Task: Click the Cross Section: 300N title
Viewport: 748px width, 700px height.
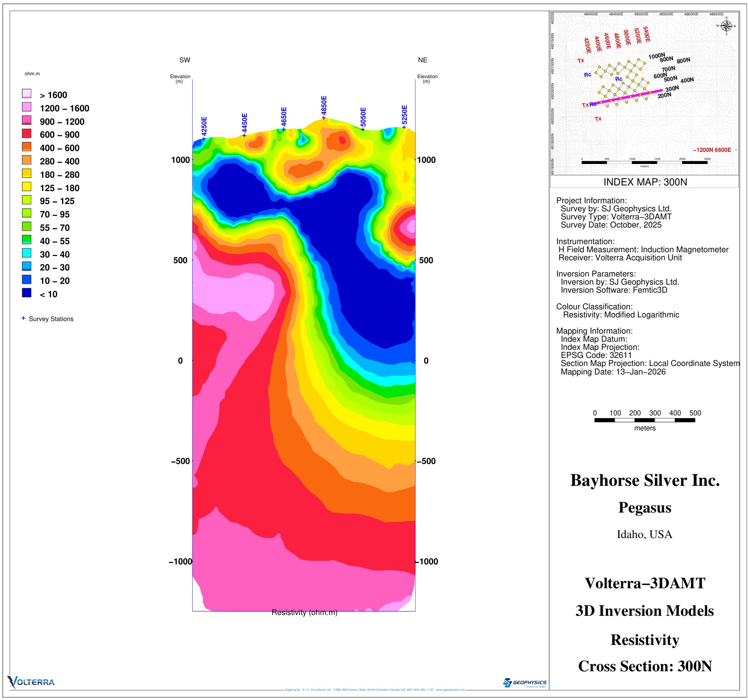Action: (645, 666)
